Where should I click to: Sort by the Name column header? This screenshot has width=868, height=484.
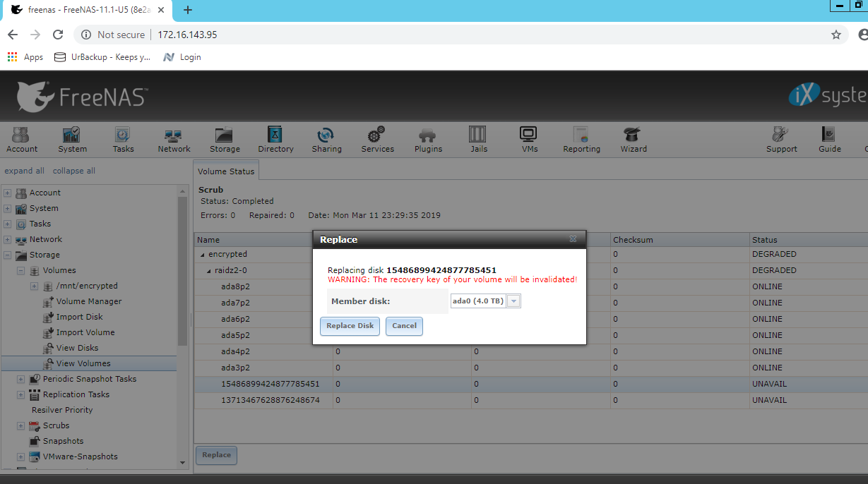coord(263,240)
